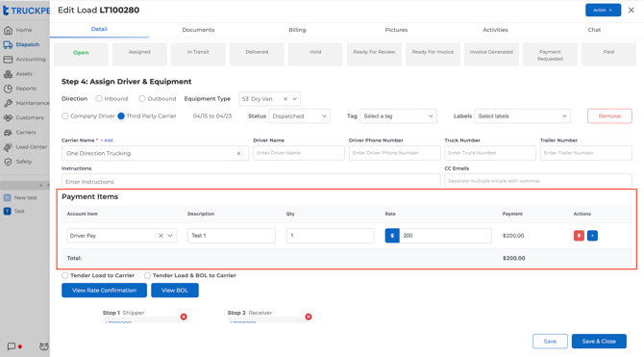Expand the Equipment Type dropdown
Viewport: 644px width, 357px height.
pyautogui.click(x=294, y=99)
